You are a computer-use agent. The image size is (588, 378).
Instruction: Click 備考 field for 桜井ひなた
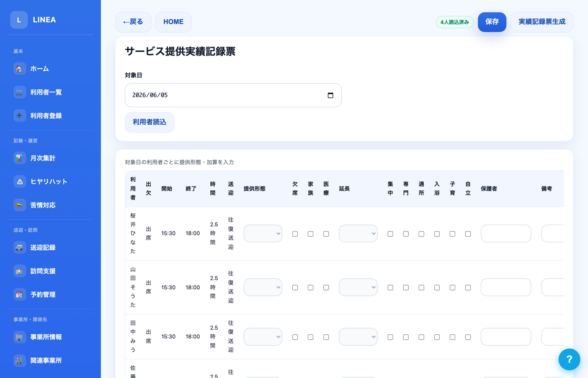[553, 234]
